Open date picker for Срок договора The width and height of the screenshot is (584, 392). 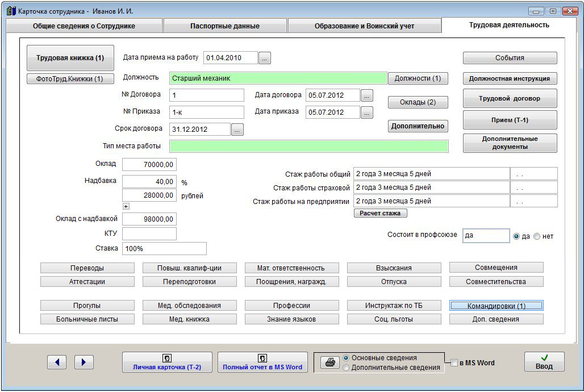click(x=237, y=130)
